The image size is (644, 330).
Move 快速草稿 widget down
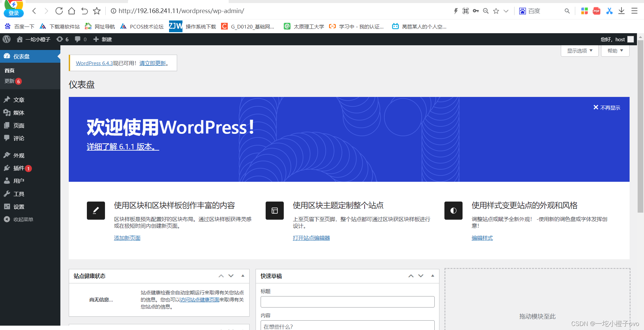[x=421, y=276]
